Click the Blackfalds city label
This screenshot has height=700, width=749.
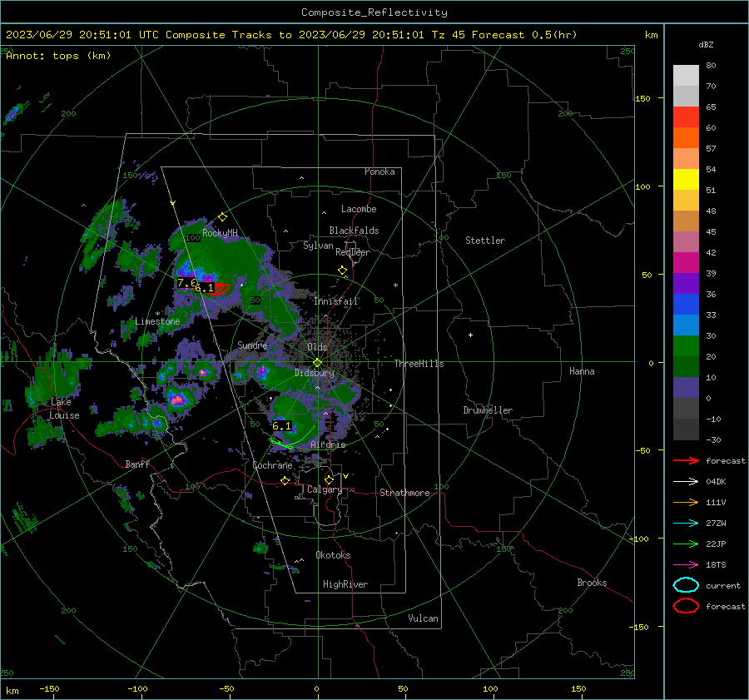point(354,231)
